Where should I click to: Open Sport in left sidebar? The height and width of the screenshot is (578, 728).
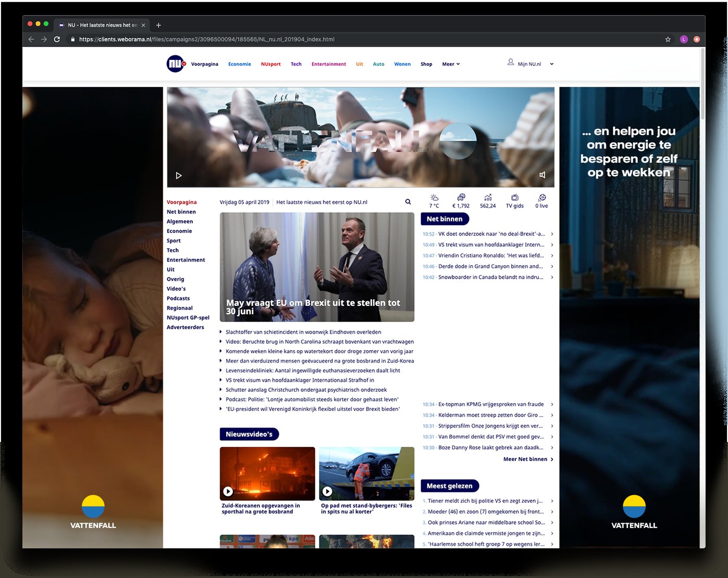click(x=174, y=241)
